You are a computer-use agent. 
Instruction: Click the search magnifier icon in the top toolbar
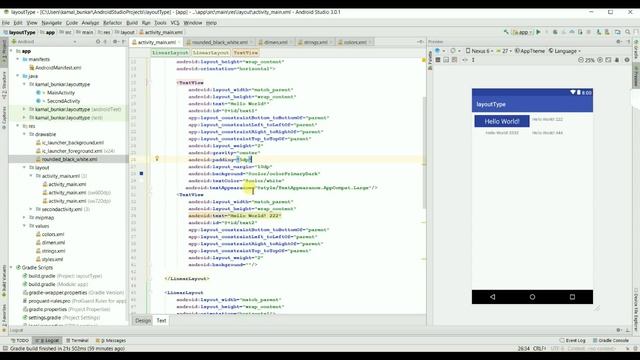tap(627, 32)
